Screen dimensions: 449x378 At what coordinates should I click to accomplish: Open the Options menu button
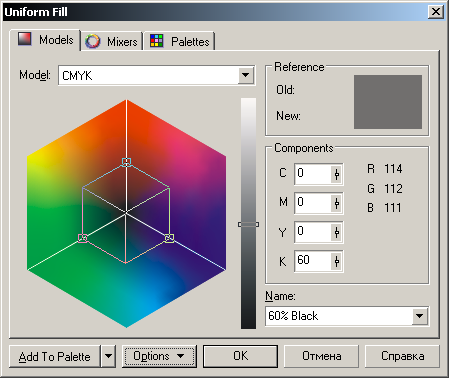[159, 356]
